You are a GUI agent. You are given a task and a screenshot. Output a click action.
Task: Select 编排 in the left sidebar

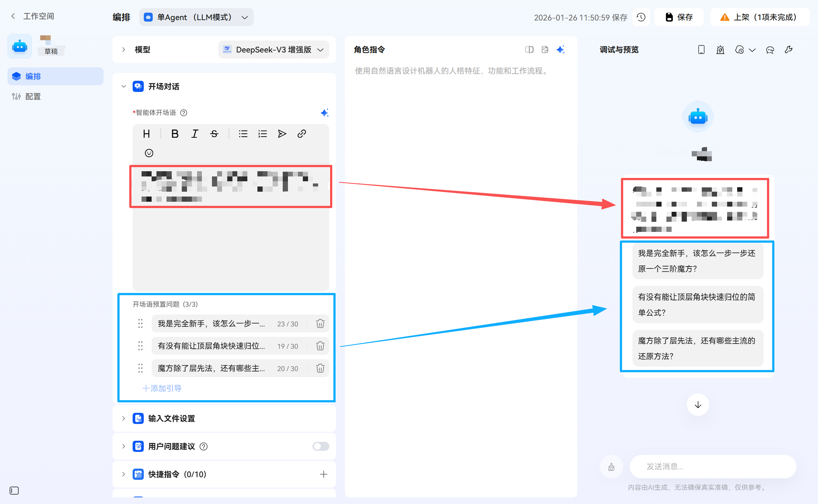(x=33, y=76)
